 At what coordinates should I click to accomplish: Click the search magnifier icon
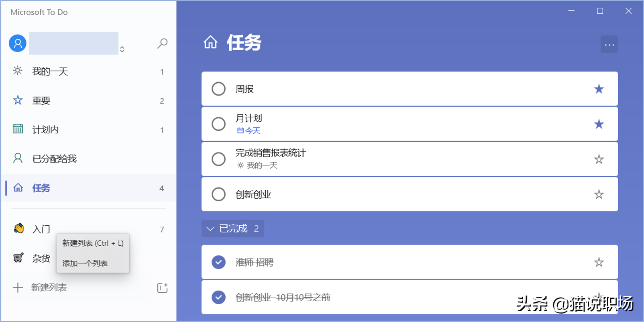(162, 43)
